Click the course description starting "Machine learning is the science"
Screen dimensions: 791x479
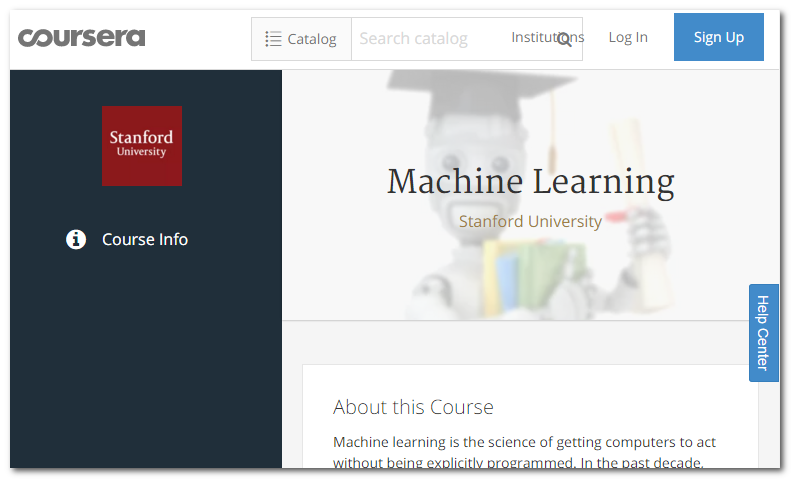point(525,452)
